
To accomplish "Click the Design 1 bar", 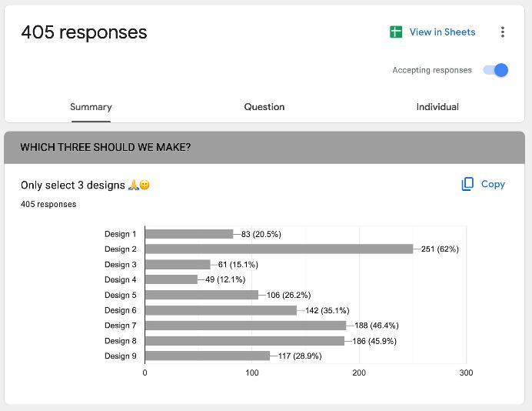I will (x=189, y=234).
